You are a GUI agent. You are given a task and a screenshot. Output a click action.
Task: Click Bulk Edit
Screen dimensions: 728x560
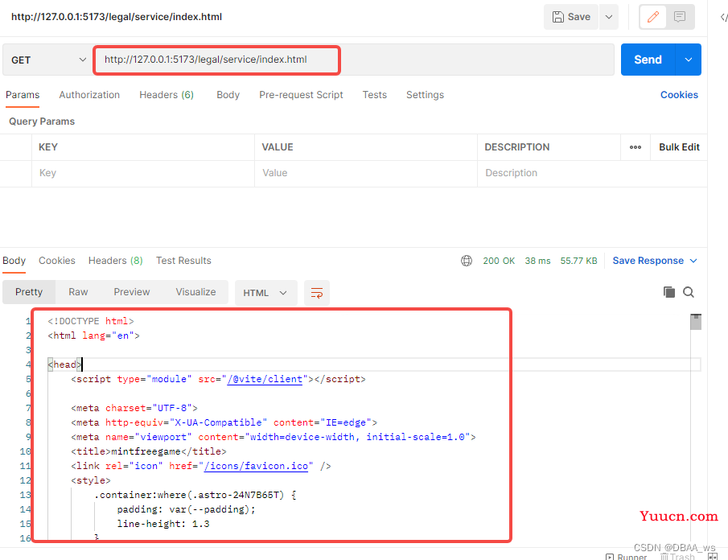point(679,147)
